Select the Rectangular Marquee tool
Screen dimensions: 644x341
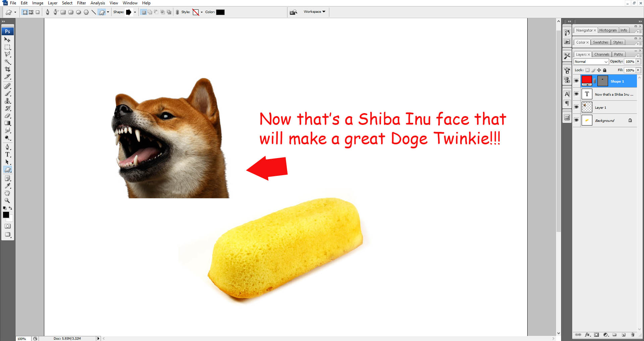click(x=7, y=47)
